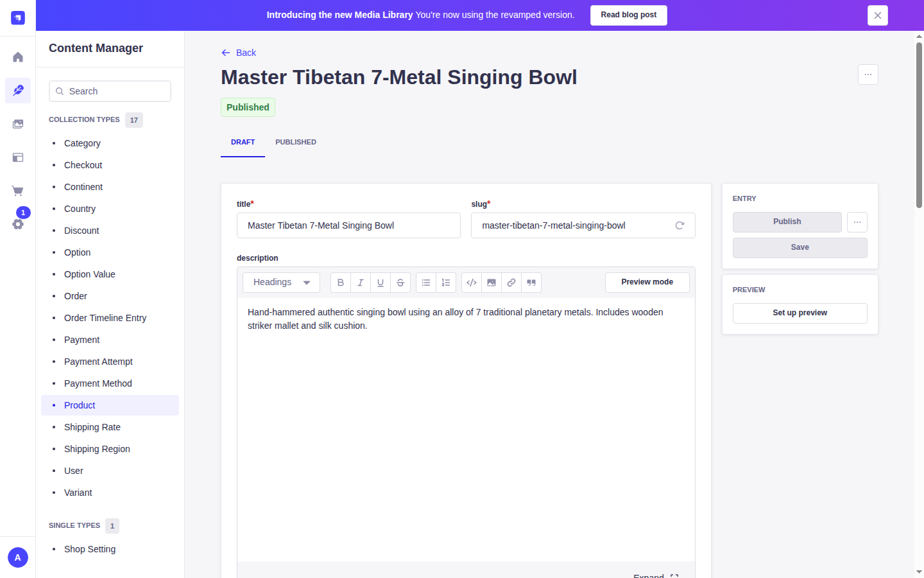Click the Publish button
924x578 pixels.
tap(787, 222)
